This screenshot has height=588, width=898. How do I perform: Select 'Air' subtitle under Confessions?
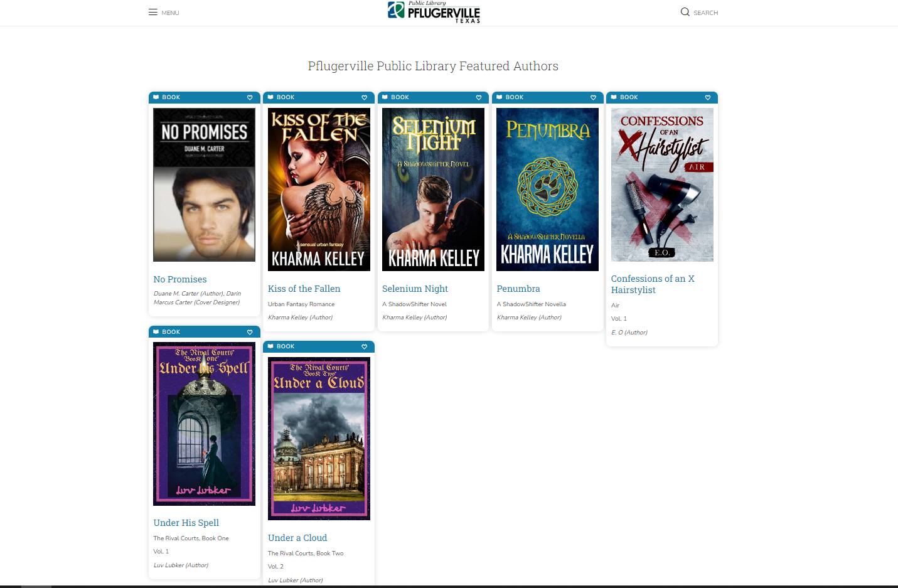(x=615, y=306)
